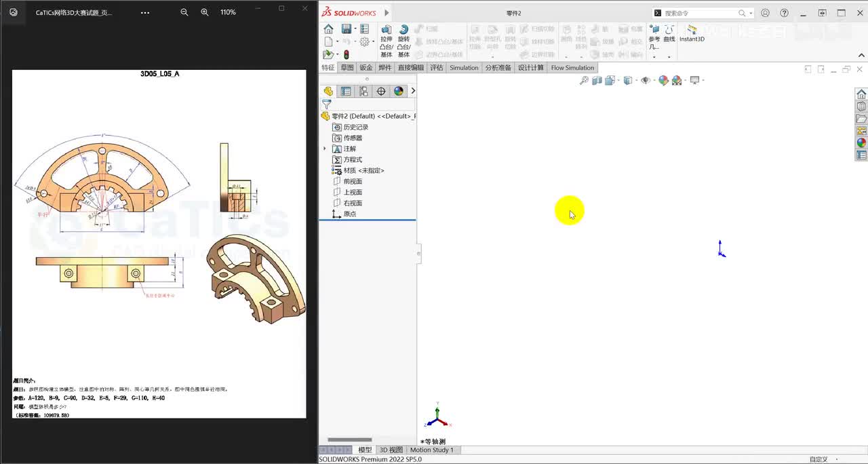The width and height of the screenshot is (868, 464).
Task: Click the New document icon
Action: 328,41
